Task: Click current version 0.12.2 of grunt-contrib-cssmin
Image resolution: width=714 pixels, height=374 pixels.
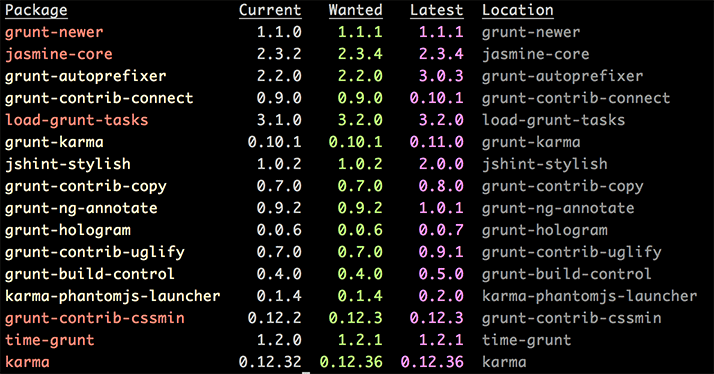Action: [275, 318]
